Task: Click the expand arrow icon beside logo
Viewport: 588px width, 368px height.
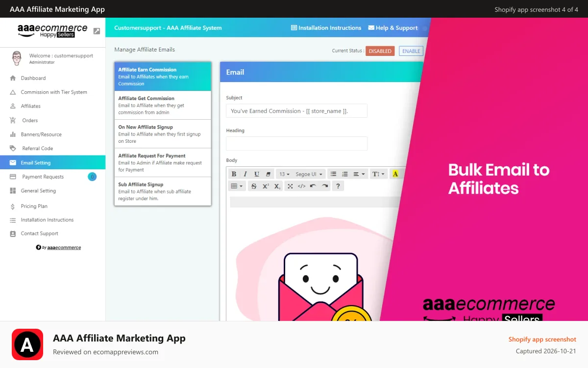Action: [97, 31]
